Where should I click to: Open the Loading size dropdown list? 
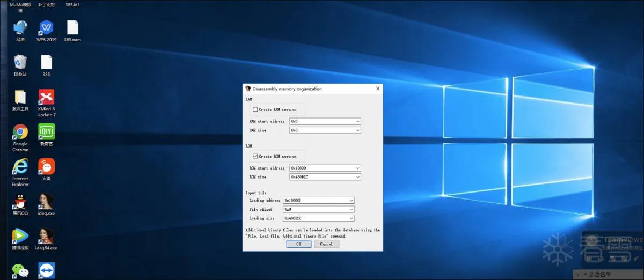(x=351, y=218)
